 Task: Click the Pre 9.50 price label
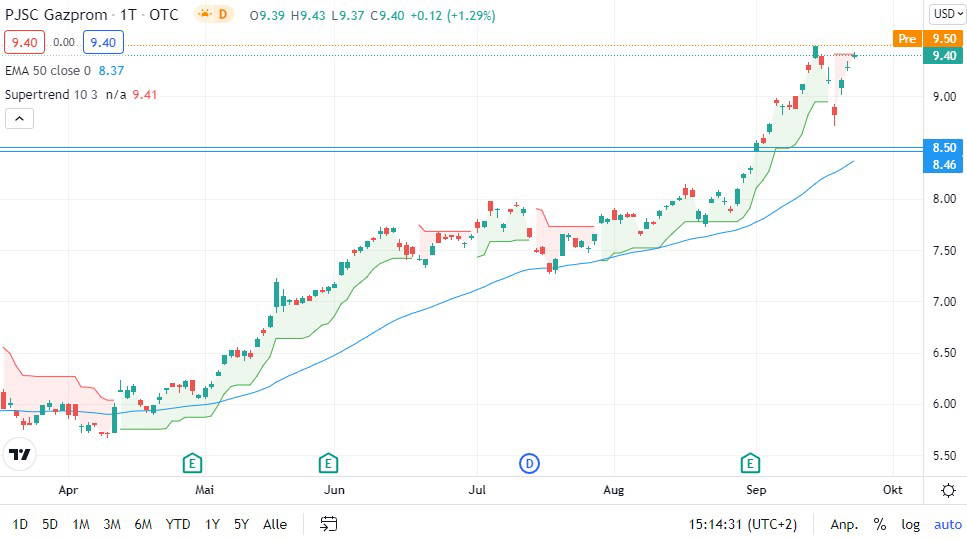[928, 39]
